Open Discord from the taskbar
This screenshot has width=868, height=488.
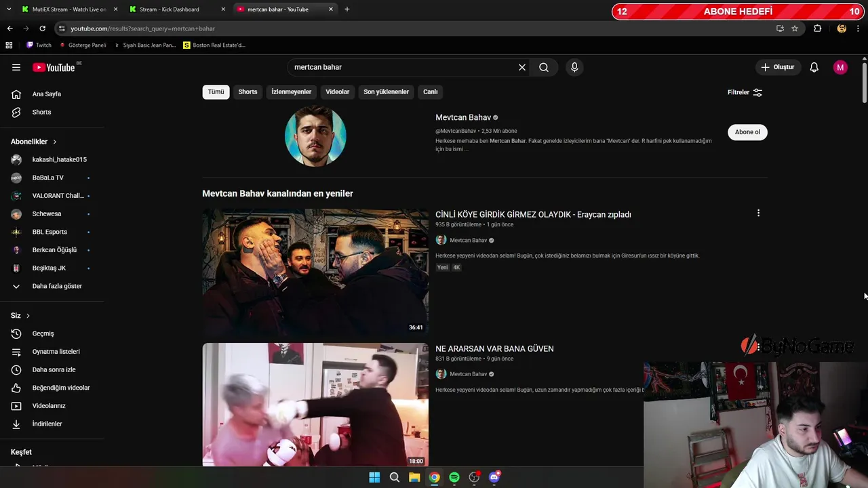point(494,477)
